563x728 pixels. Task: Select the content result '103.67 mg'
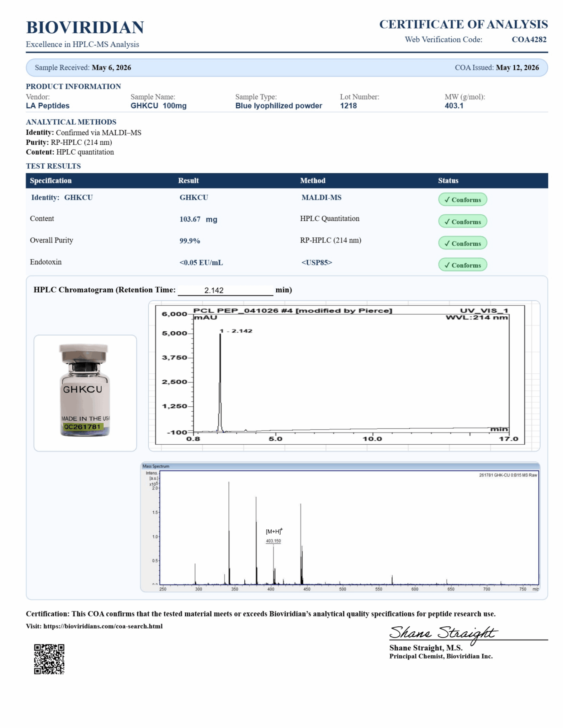198,219
